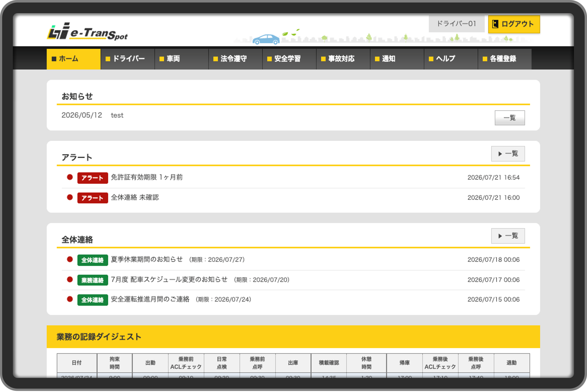Viewport: 587px width, 392px height.
Task: Click the 拘束時間 column header
Action: point(115,363)
